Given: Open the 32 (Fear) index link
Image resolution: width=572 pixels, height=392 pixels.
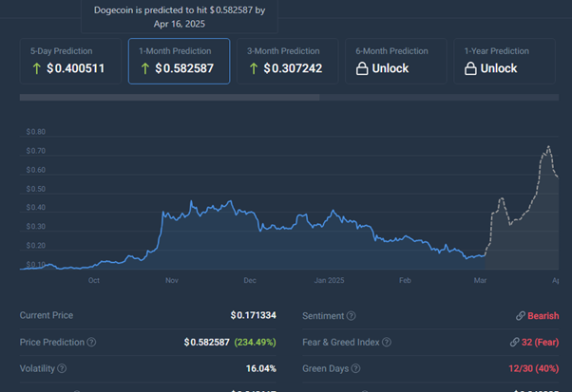Looking at the screenshot, I should pos(540,342).
